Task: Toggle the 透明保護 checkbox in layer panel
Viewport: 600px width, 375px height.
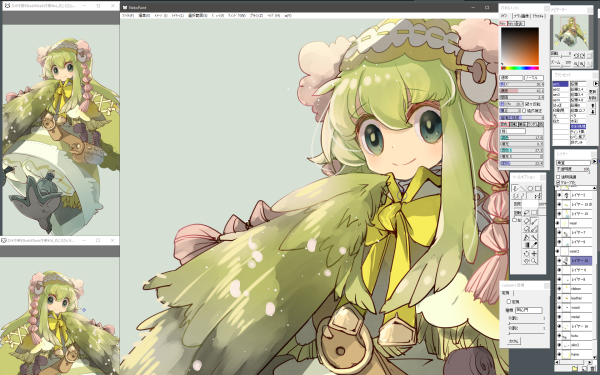Action: pyautogui.click(x=558, y=177)
